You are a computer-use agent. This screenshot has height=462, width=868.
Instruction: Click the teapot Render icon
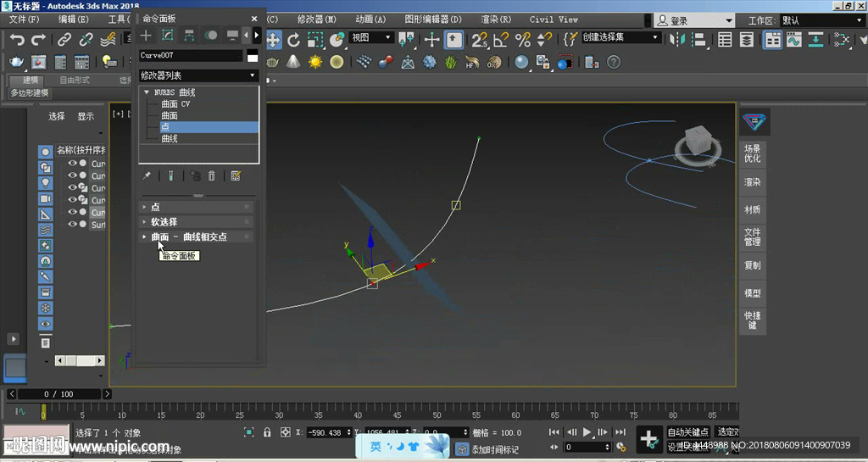[17, 62]
